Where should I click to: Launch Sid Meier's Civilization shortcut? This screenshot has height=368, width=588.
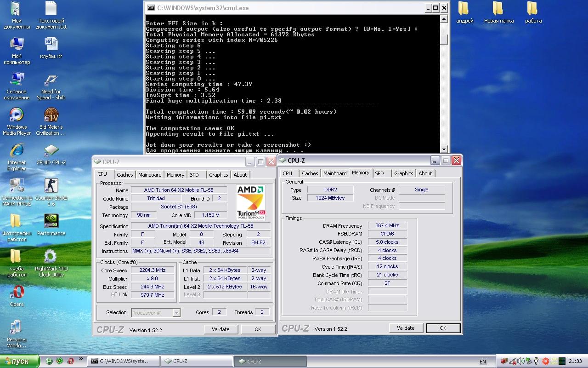coord(51,121)
